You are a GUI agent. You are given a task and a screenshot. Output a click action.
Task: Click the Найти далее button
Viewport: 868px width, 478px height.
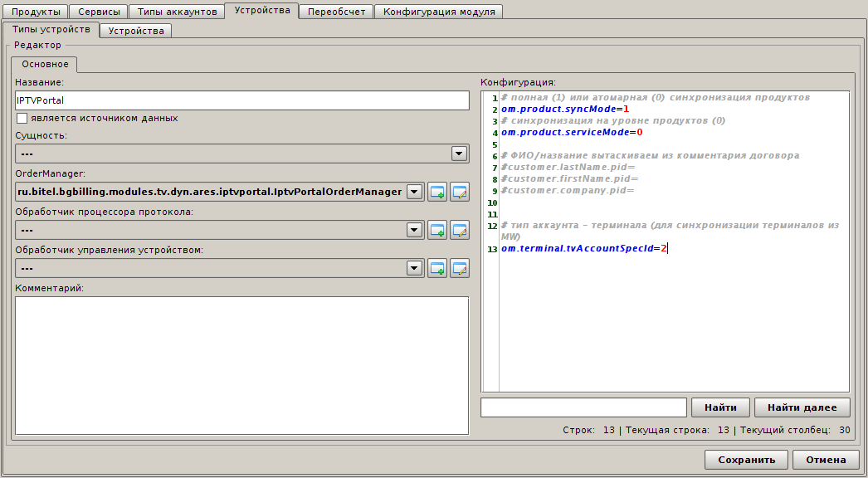pos(802,407)
